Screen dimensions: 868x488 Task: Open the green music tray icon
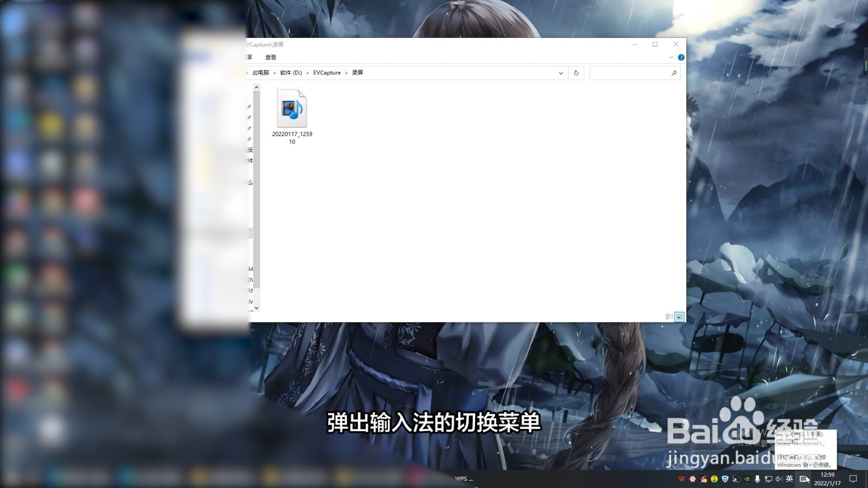tap(714, 479)
